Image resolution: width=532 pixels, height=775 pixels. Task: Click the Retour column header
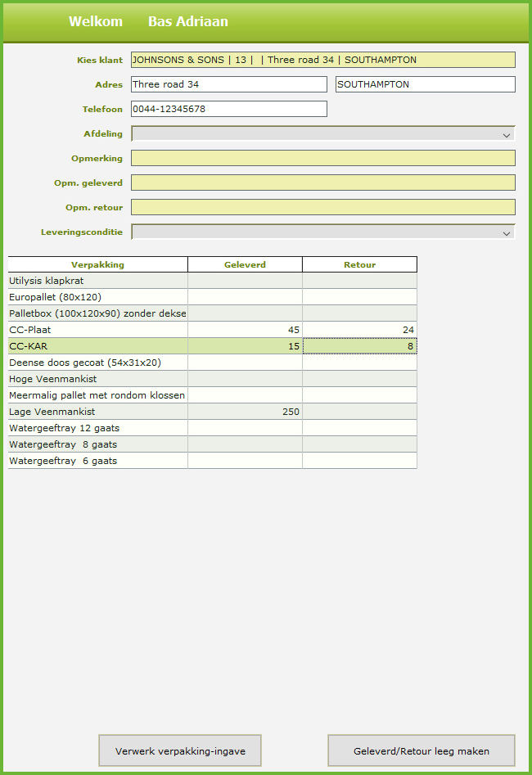coord(360,264)
